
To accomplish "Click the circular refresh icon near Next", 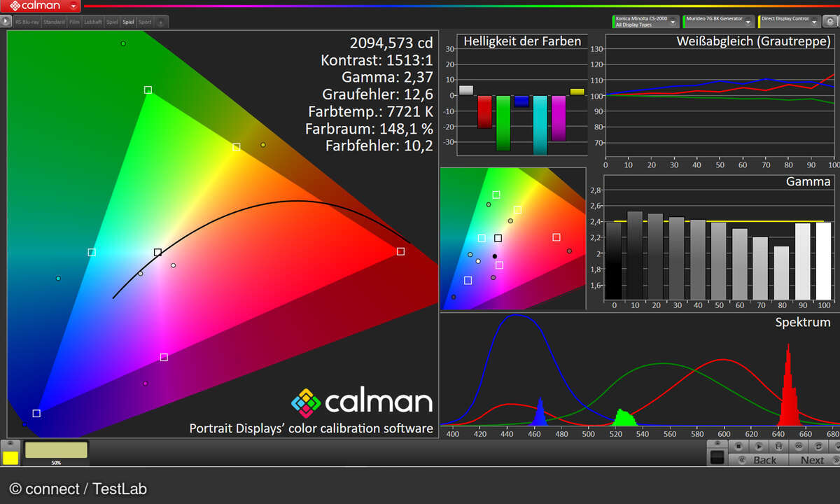I will (x=817, y=446).
